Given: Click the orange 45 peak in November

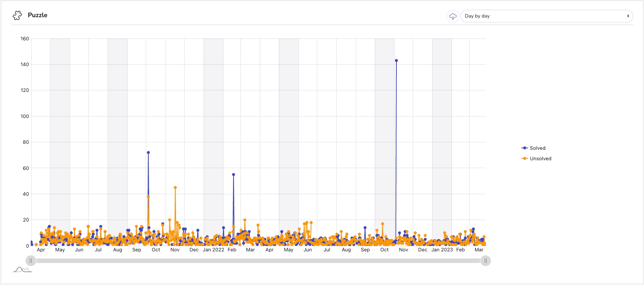Looking at the screenshot, I should click(x=175, y=188).
